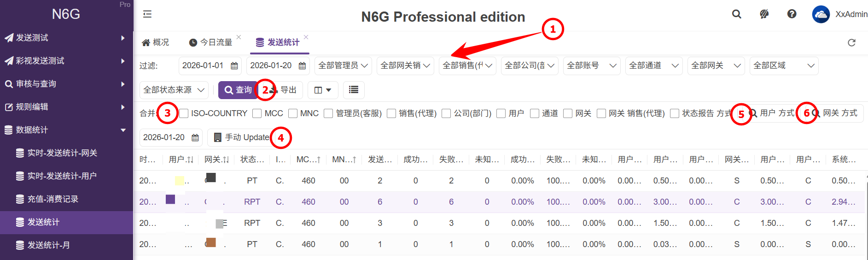The height and width of the screenshot is (260, 868).
Task: Click the database icon of 充值-消费记录
Action: [x=20, y=199]
